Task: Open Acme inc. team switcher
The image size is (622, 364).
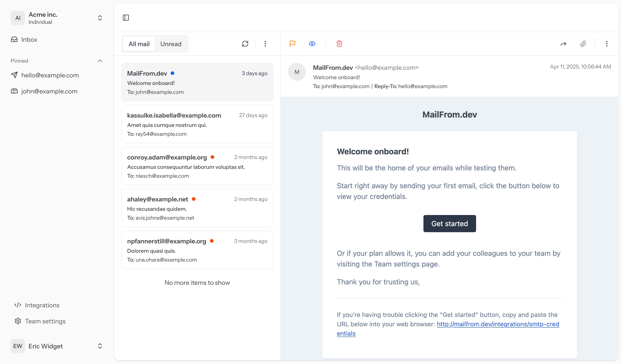Action: 57,18
